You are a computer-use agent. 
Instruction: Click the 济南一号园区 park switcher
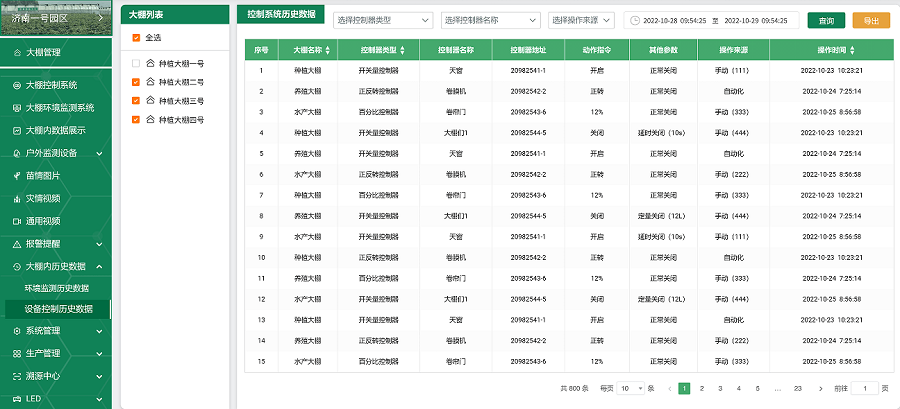pyautogui.click(x=56, y=18)
